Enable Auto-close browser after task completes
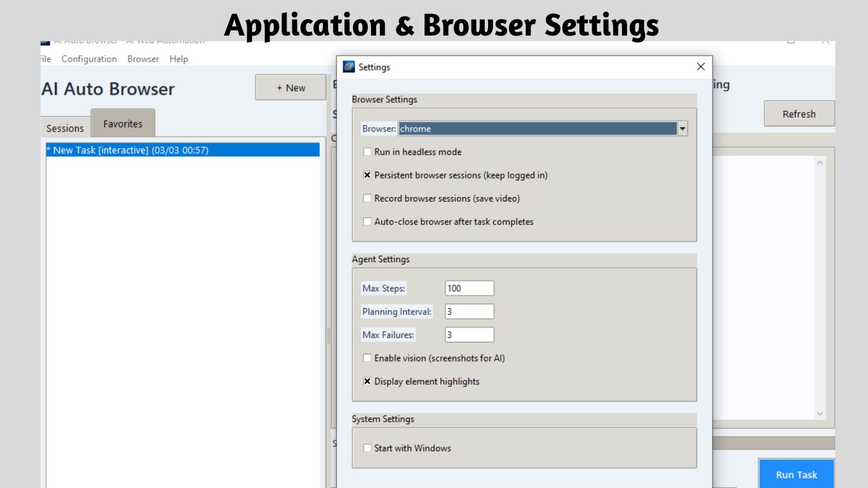 pos(367,222)
